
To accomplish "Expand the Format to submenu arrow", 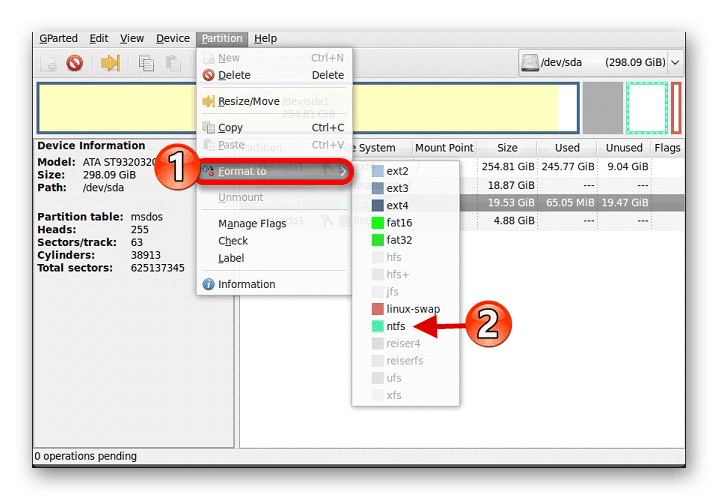I will point(343,171).
